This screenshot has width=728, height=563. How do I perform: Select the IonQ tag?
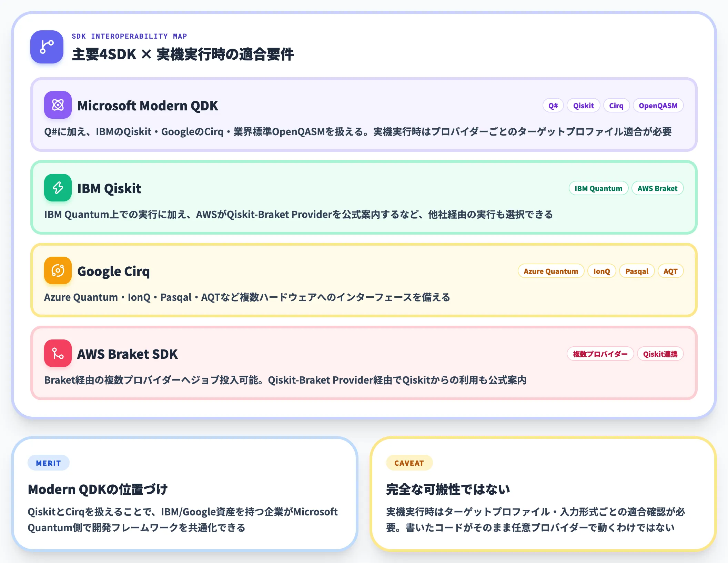tap(602, 271)
